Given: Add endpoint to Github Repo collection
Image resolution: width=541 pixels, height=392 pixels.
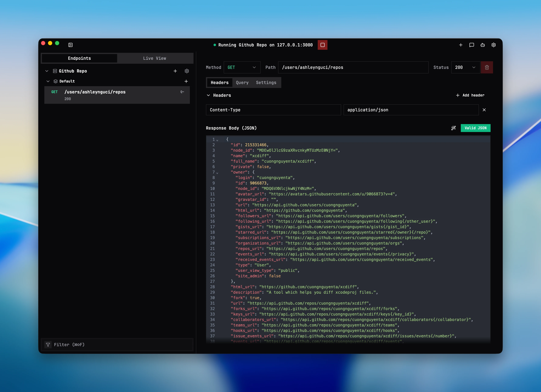Looking at the screenshot, I should (x=175, y=71).
